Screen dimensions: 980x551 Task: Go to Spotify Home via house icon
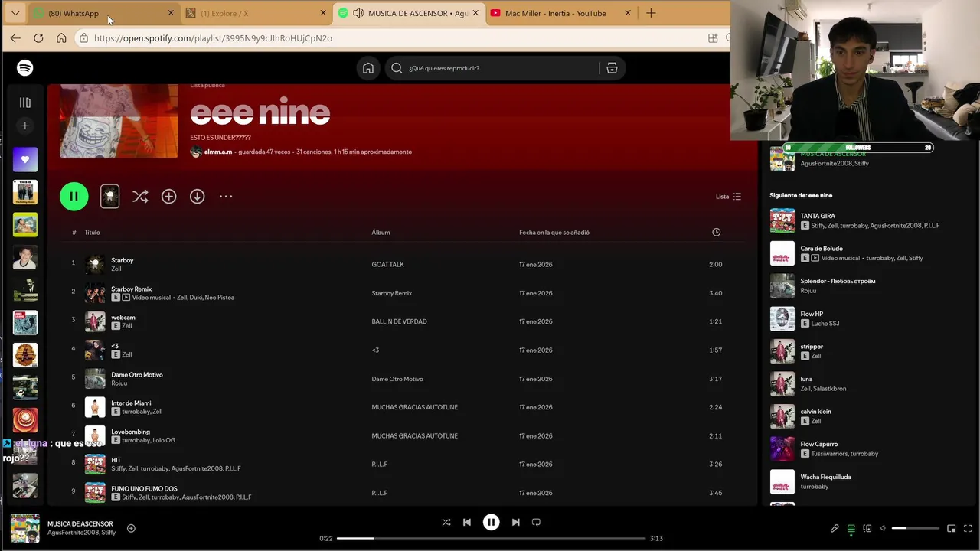point(368,68)
